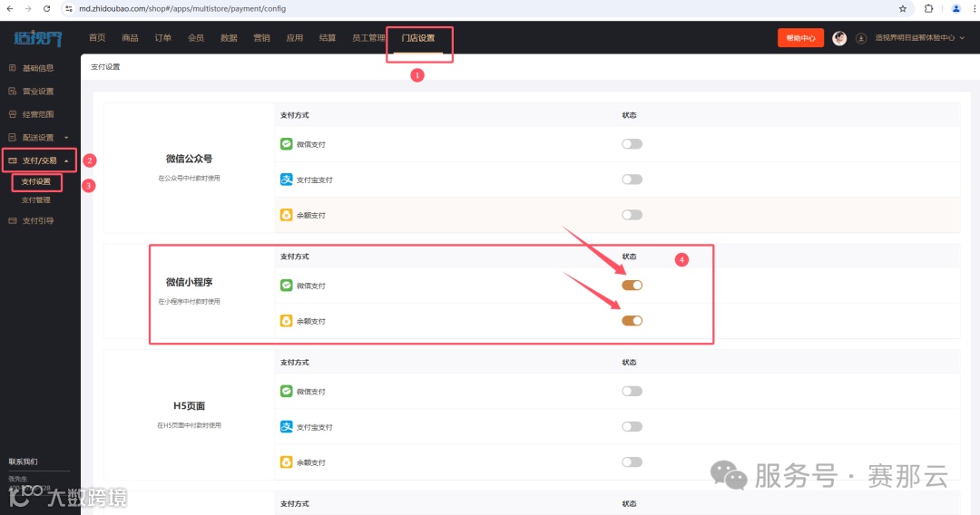Click the 微信公众号 section heading
Viewport: 980px width, 515px height.
tap(189, 159)
